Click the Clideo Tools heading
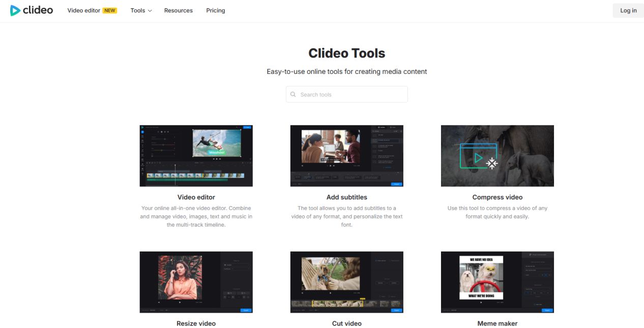The height and width of the screenshot is (328, 644). tap(347, 53)
